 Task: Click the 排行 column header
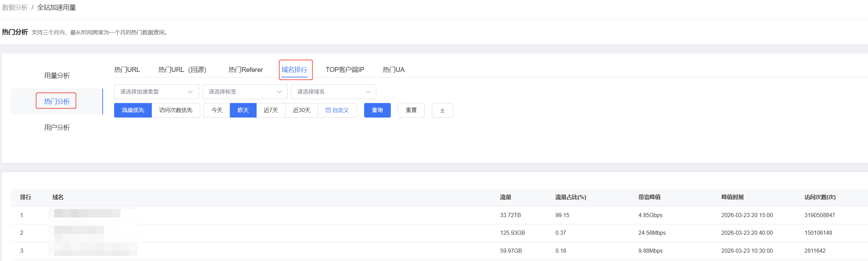pos(26,197)
